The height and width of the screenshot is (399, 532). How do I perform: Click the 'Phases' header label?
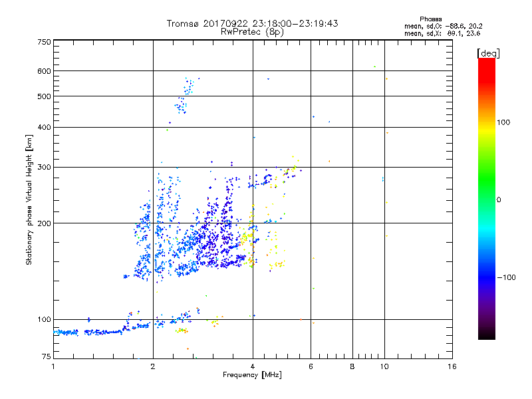click(430, 19)
